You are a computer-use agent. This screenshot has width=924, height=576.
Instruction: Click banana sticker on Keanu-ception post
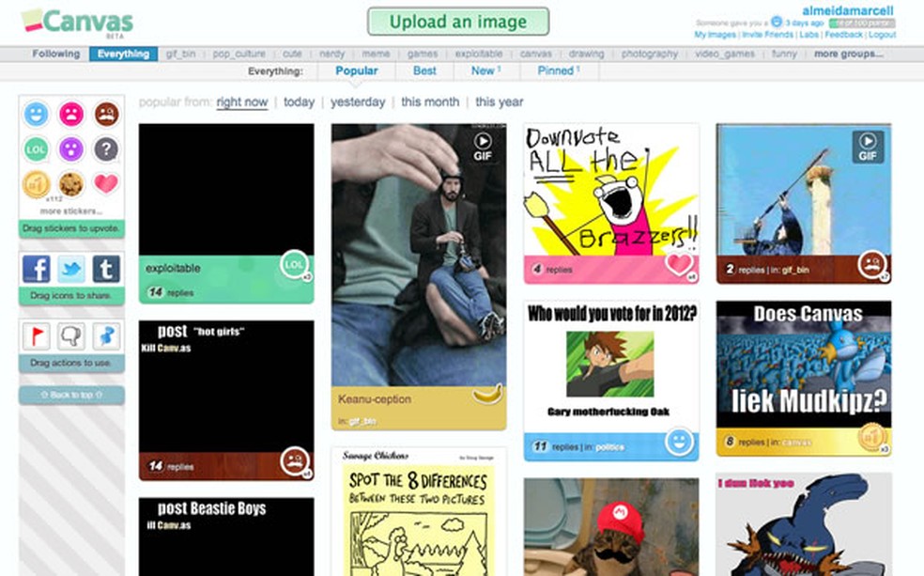coord(488,394)
